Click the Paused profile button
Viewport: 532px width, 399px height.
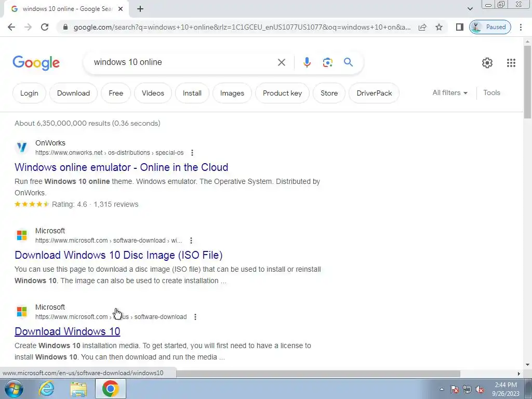tap(490, 27)
